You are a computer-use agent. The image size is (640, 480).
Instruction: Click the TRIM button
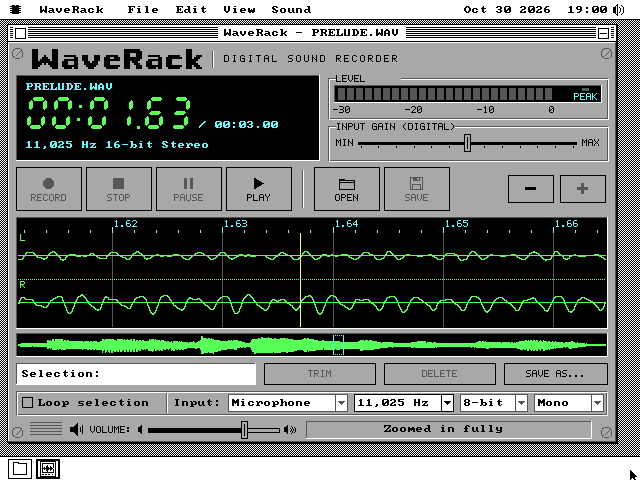click(x=320, y=374)
